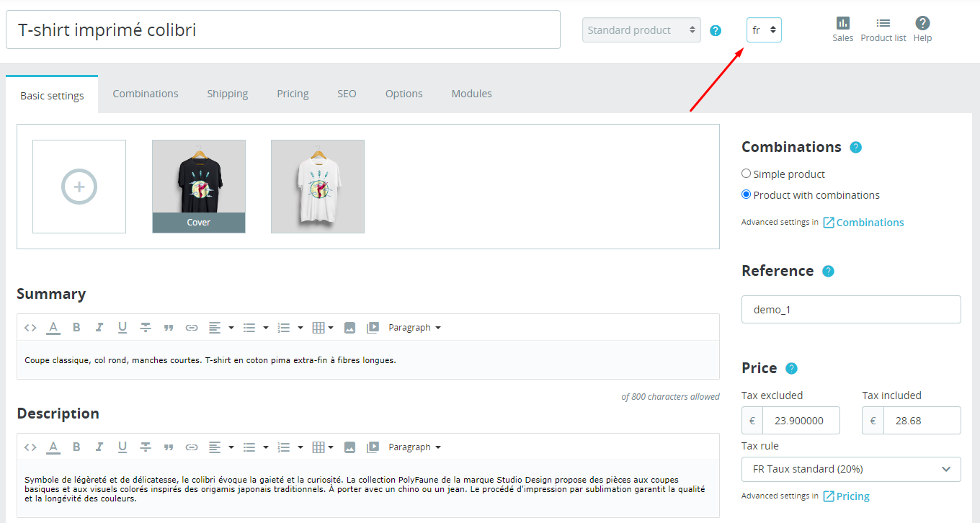The image size is (980, 523).
Task: Open table dropdown in Summary editor
Action: tap(323, 328)
